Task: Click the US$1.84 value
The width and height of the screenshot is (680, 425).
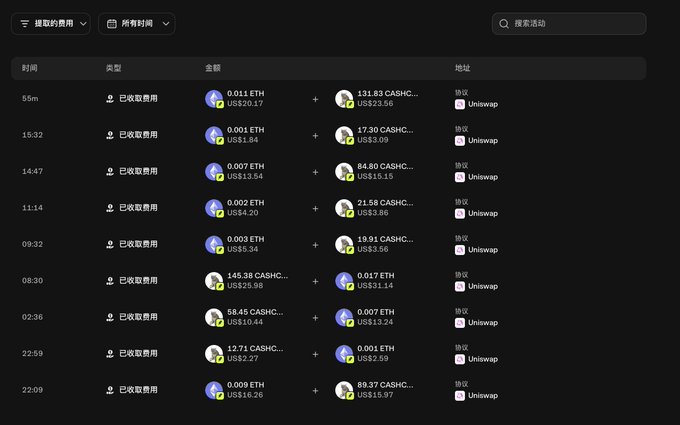Action: [x=242, y=140]
